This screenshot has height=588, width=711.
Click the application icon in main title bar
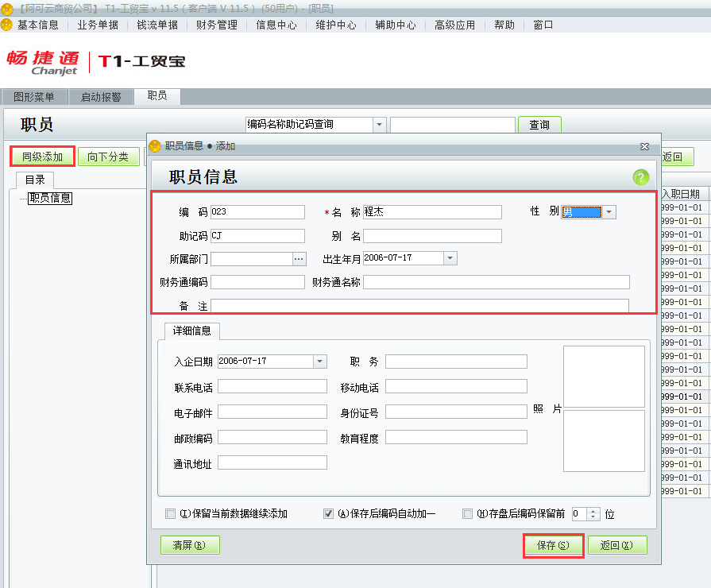(6, 7)
